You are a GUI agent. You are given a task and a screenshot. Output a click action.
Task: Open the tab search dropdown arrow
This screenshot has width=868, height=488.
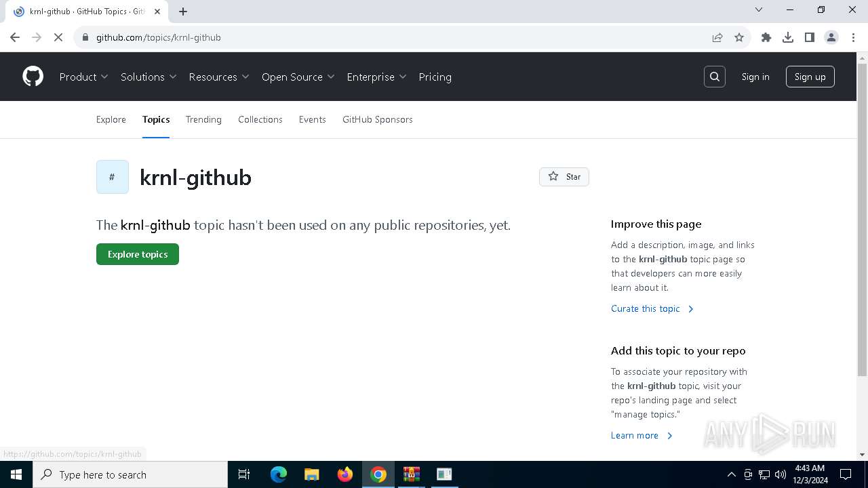coord(759,9)
